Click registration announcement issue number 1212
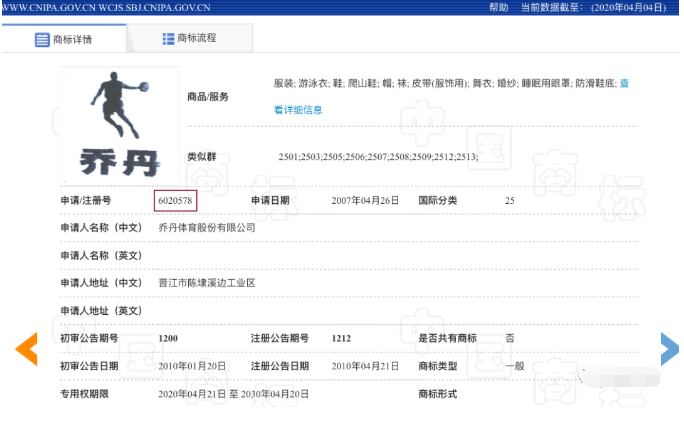The image size is (684, 424). click(341, 339)
